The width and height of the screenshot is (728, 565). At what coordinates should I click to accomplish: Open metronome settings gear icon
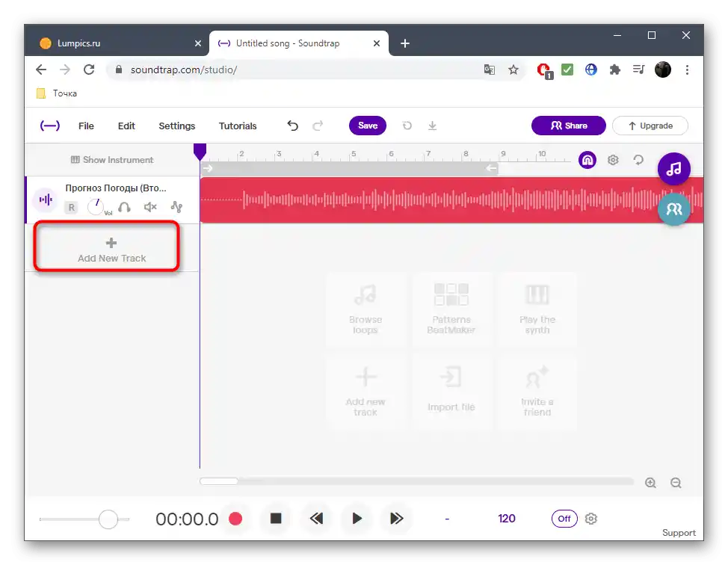(x=591, y=519)
